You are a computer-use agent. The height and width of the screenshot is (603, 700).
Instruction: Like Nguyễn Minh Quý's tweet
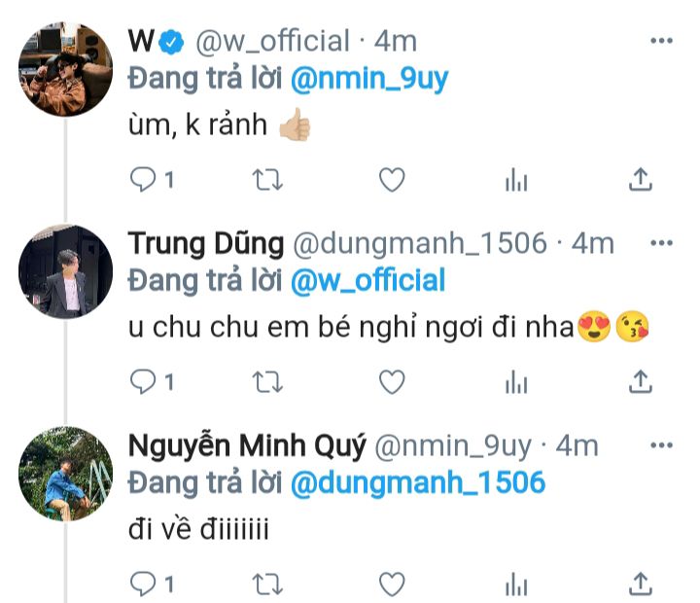[392, 584]
